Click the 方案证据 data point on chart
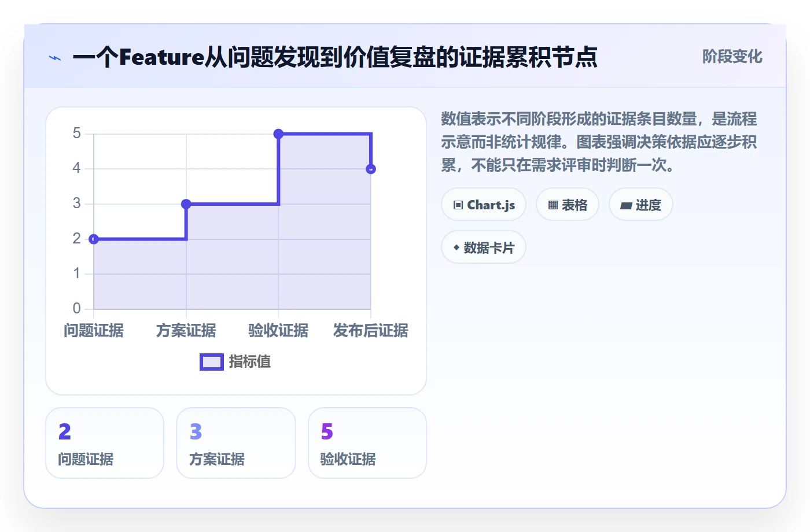The width and height of the screenshot is (810, 532). (x=186, y=204)
